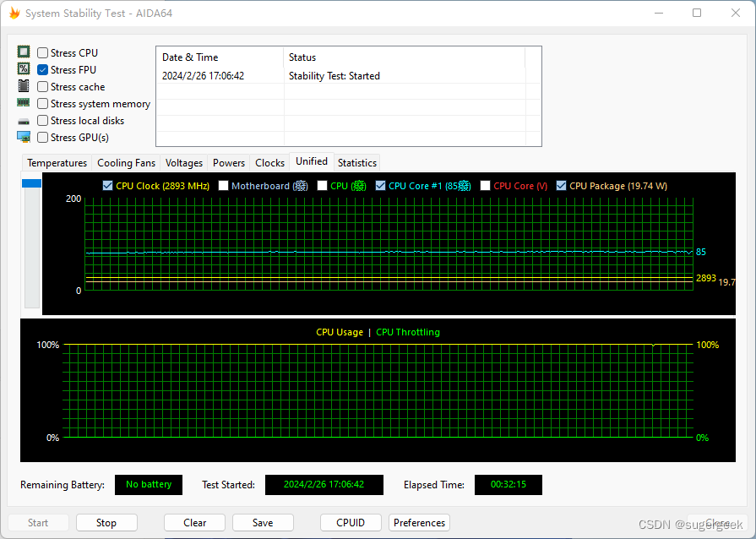Viewport: 756px width, 539px height.
Task: Click the Save button
Action: pos(263,523)
